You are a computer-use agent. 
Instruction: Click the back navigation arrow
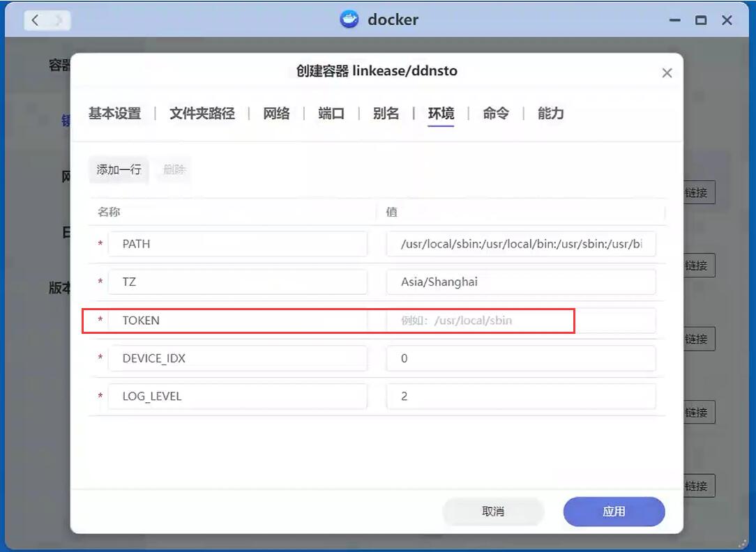[36, 20]
